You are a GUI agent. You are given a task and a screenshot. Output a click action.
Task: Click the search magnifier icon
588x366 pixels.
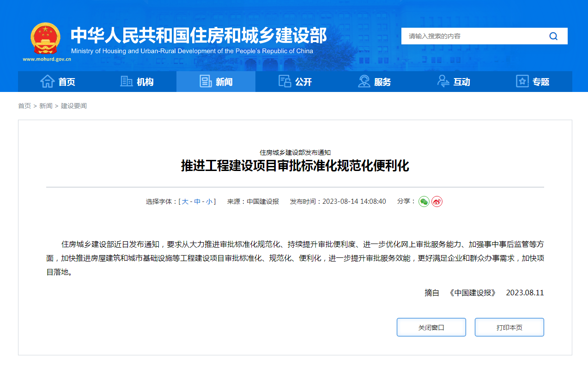click(x=553, y=36)
